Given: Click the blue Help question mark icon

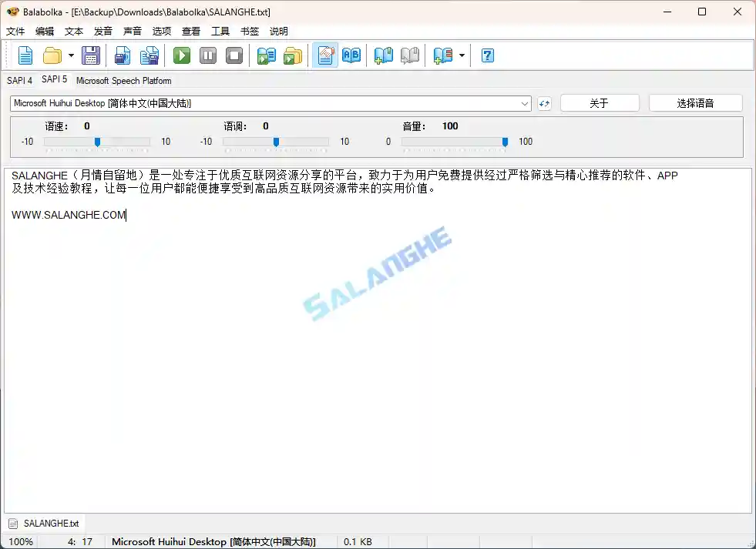Looking at the screenshot, I should (487, 55).
